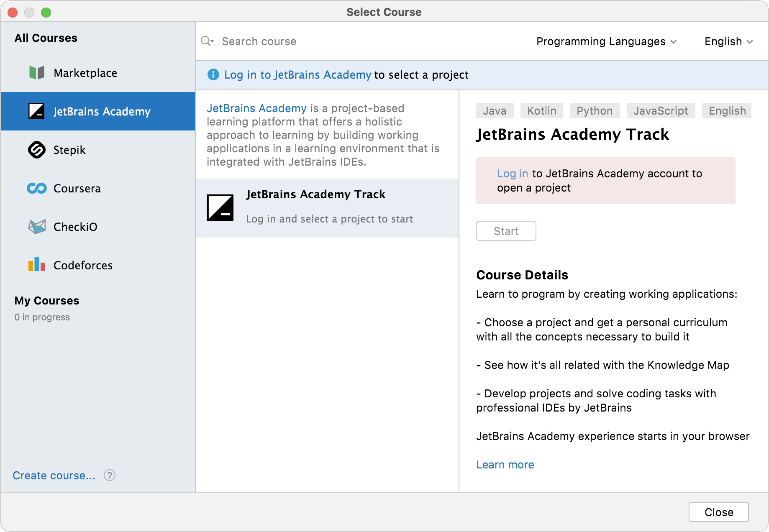Click the Start button
769x532 pixels.
[506, 231]
